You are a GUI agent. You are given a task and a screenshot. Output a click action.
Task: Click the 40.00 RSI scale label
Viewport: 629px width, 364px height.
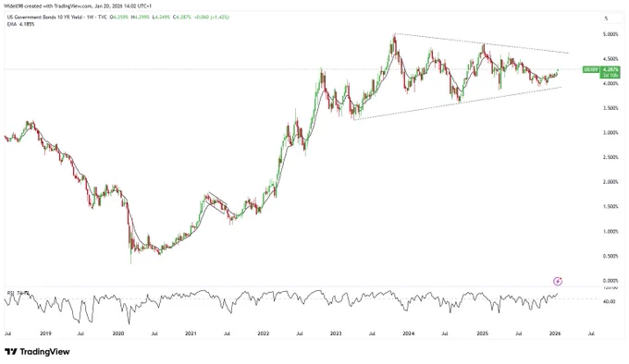click(x=610, y=301)
